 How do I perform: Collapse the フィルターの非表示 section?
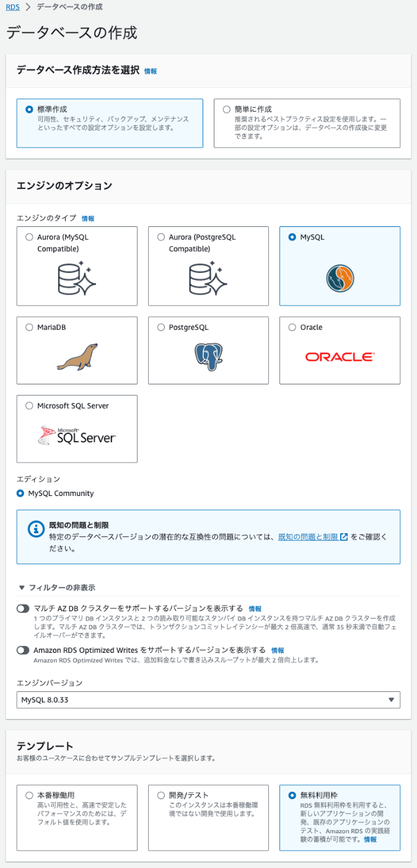pyautogui.click(x=57, y=587)
